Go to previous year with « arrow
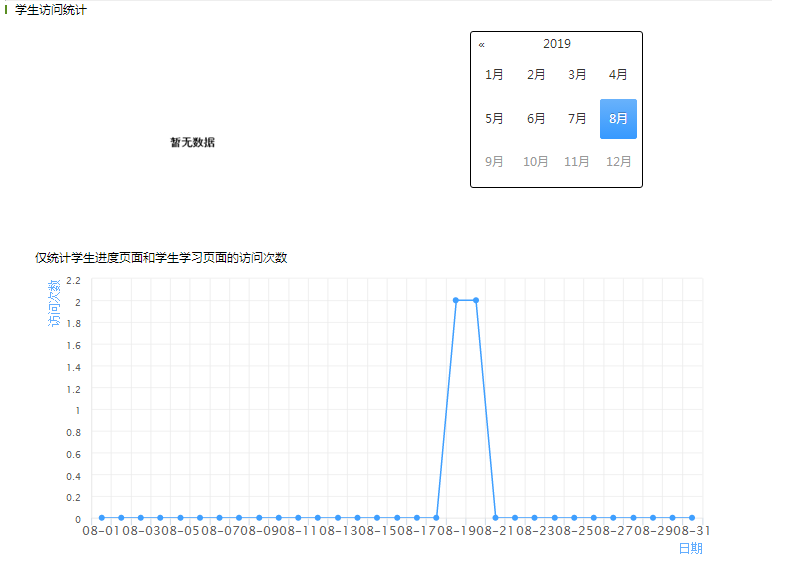Screen dimensions: 795x568 point(482,45)
